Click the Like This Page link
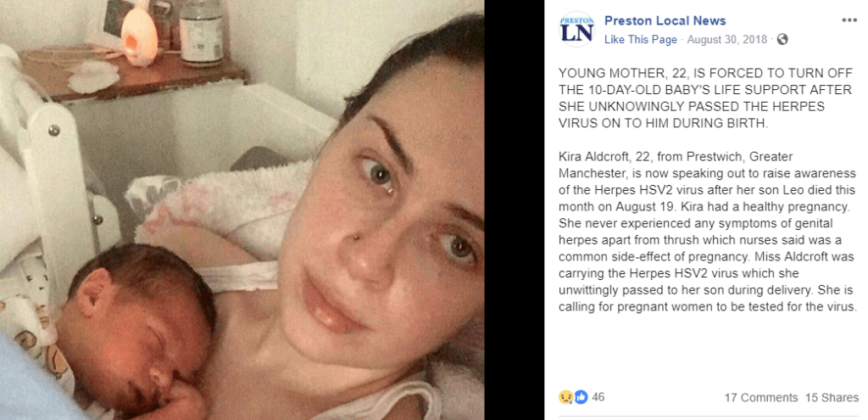 pos(641,39)
